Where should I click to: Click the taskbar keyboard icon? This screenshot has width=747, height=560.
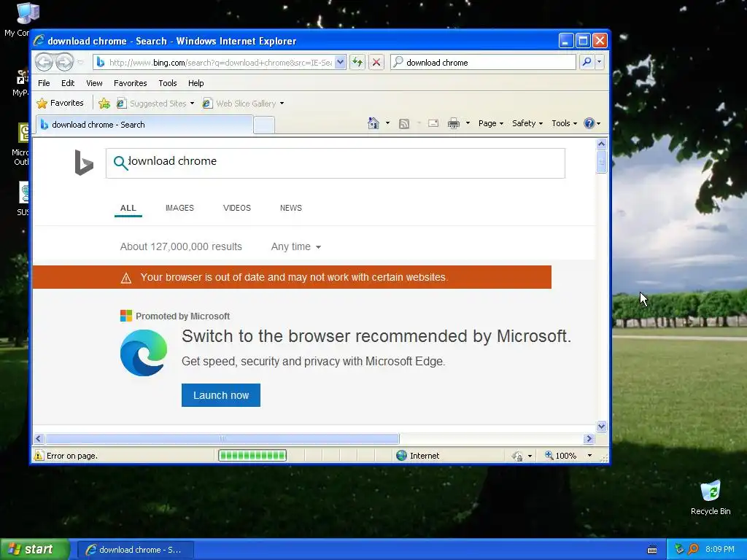pos(652,550)
